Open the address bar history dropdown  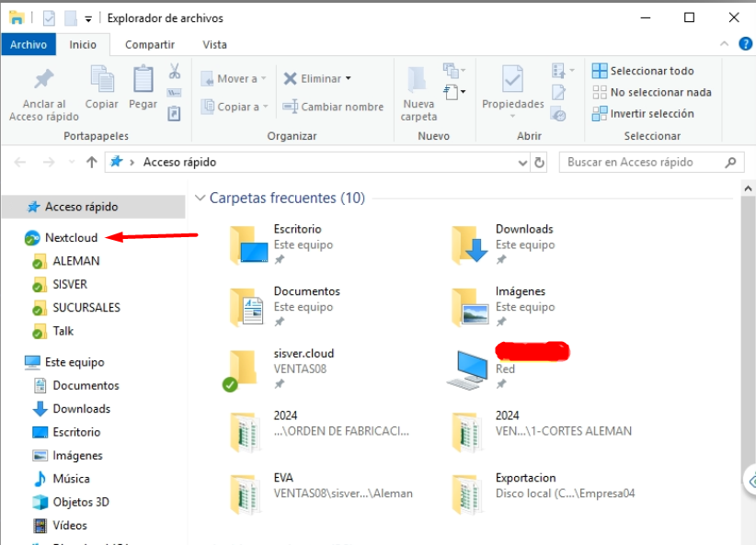click(522, 163)
